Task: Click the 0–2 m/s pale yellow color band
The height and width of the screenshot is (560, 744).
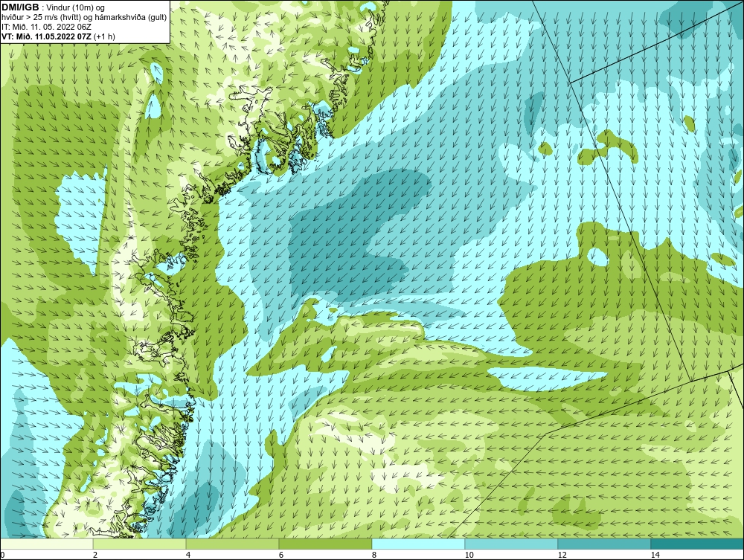Action: [x=46, y=544]
